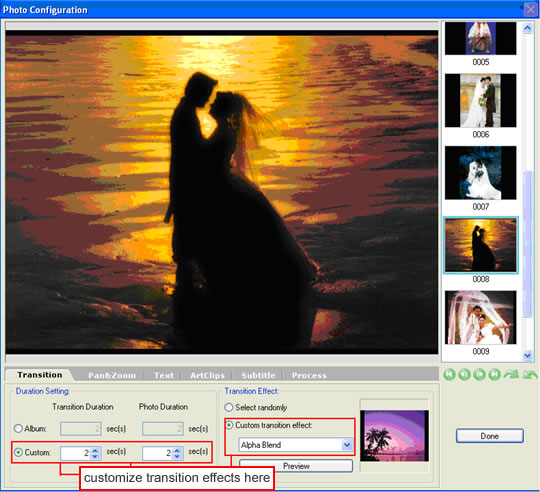Click the 'Duration Setting:' group label
Screen dimensions: 540x492
42,391
